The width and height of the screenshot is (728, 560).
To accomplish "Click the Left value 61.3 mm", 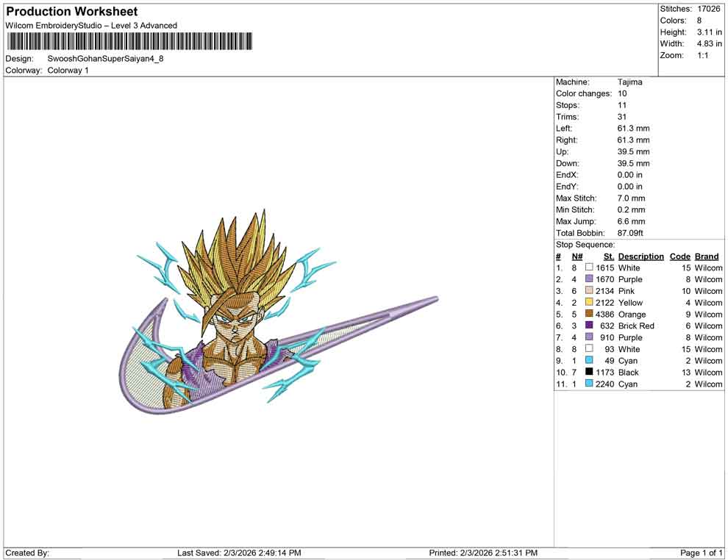I will (633, 129).
